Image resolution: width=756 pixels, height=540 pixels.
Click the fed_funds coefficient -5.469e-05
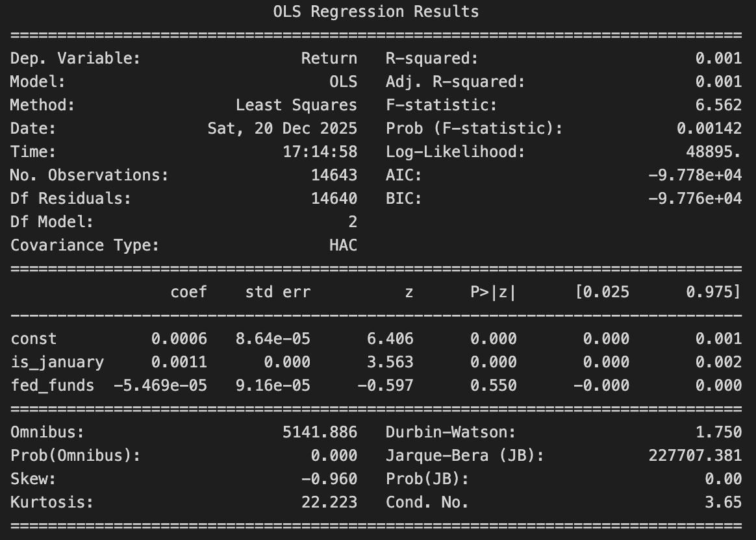coord(160,386)
